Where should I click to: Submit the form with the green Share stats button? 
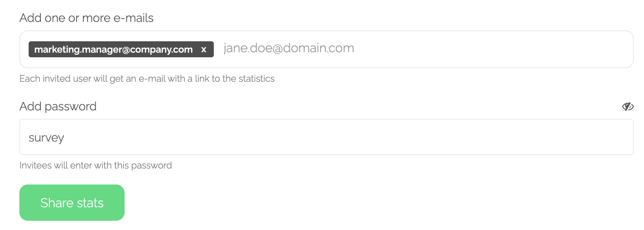[72, 203]
